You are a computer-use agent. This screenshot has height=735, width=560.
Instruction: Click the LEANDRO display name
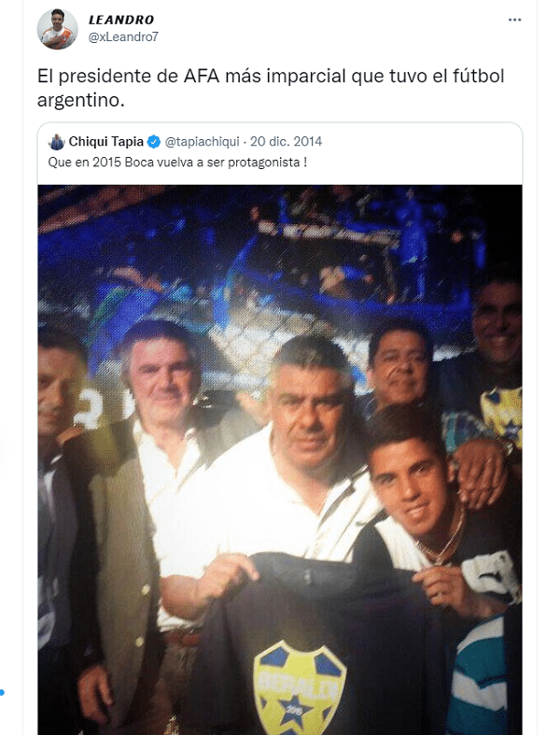pyautogui.click(x=121, y=20)
